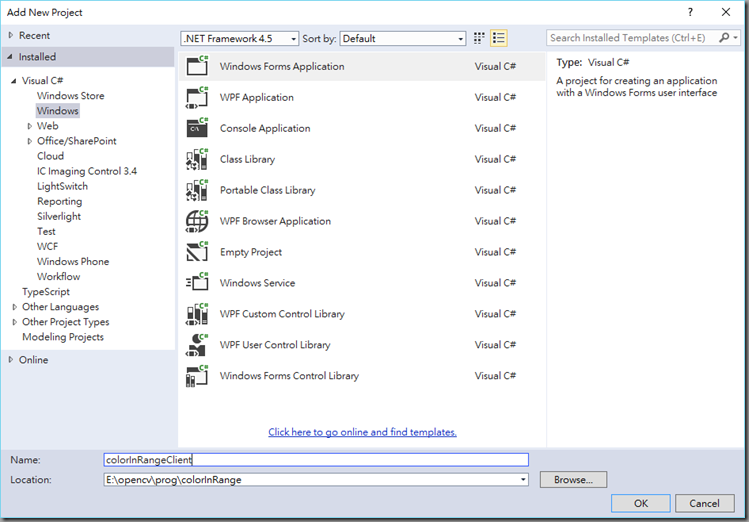Select the Portable Class Library template name
This screenshot has width=749, height=522.
pyautogui.click(x=268, y=190)
